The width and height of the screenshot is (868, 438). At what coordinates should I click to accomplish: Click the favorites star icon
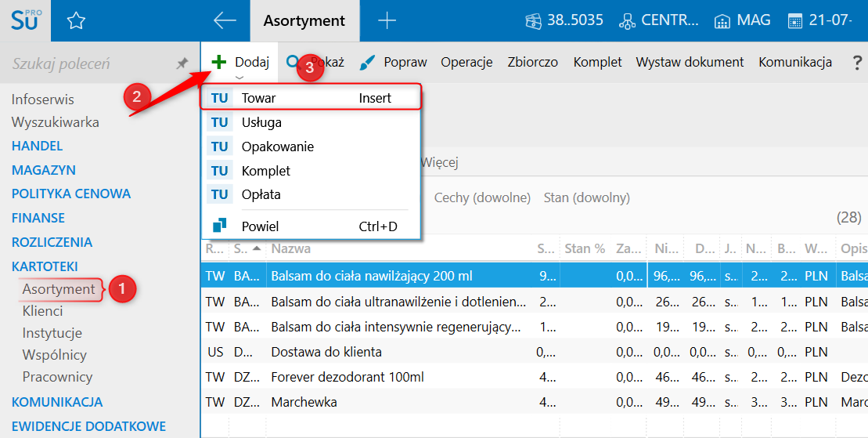coord(76,21)
